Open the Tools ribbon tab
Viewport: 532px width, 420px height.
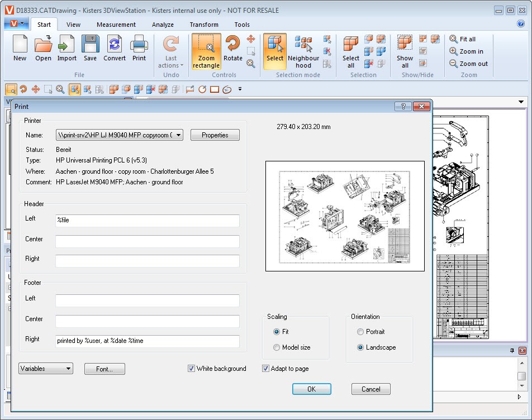point(242,25)
